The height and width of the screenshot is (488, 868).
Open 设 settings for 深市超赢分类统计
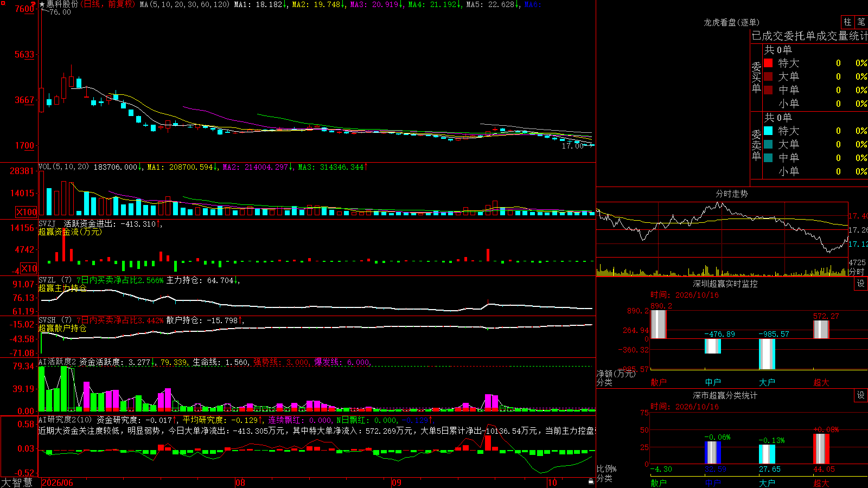pos(861,395)
